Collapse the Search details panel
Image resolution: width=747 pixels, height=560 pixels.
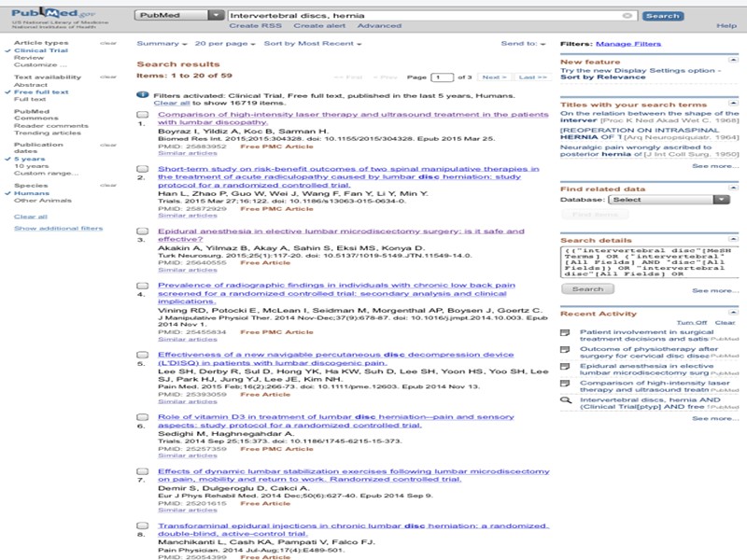coord(733,239)
